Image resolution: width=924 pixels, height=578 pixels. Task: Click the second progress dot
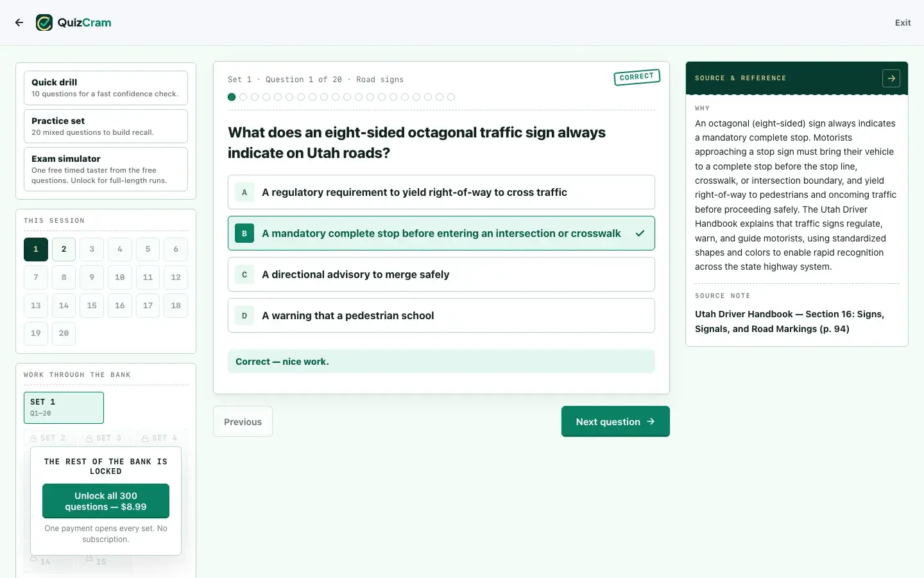243,97
